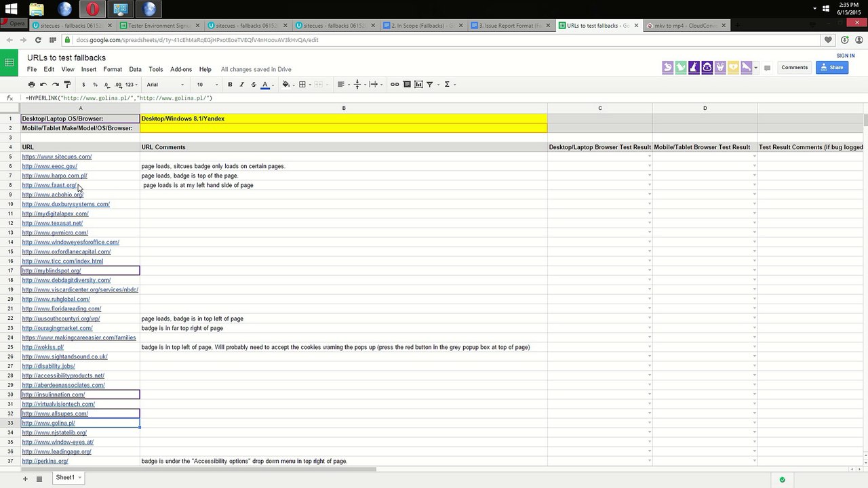
Task: Toggle strikethrough formatting
Action: click(x=254, y=85)
